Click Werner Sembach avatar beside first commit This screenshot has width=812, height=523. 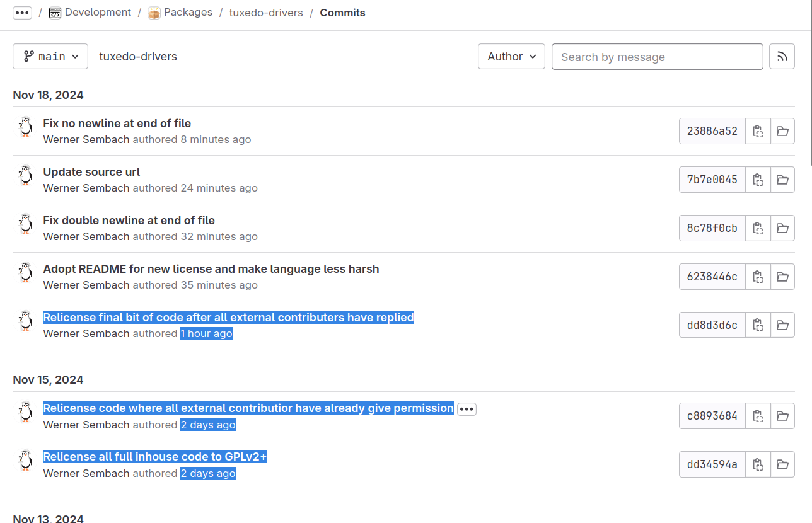pyautogui.click(x=25, y=127)
